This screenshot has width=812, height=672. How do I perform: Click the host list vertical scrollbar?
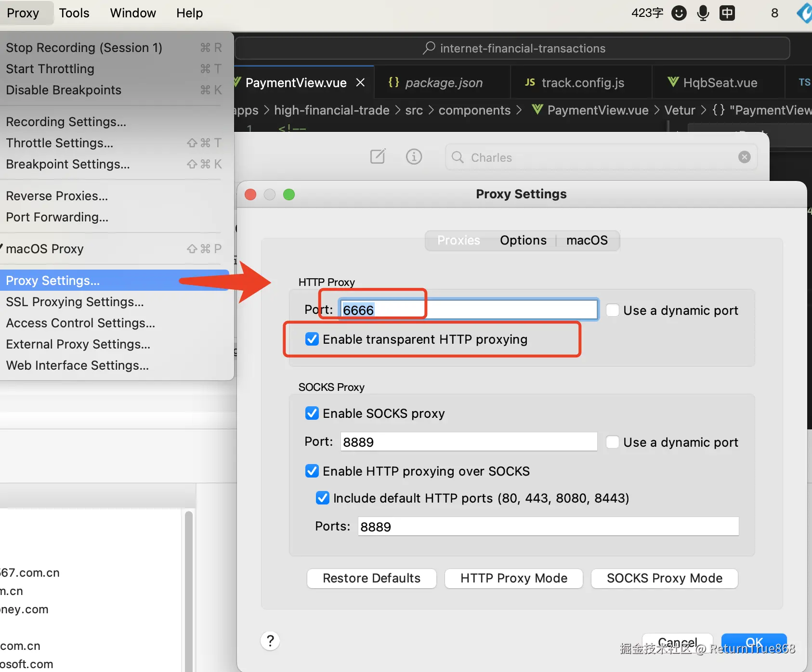click(189, 591)
